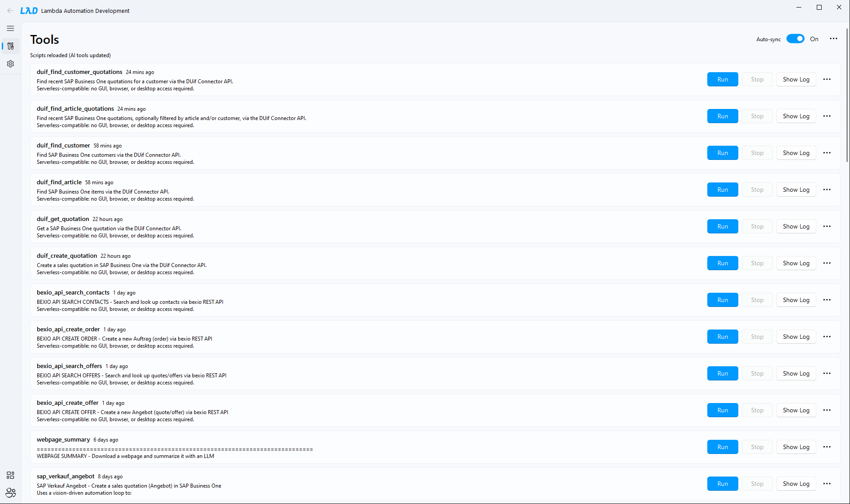Viewport: 850px width, 504px height.
Task: Open options menu for bexio_api_create_order
Action: coord(827,337)
